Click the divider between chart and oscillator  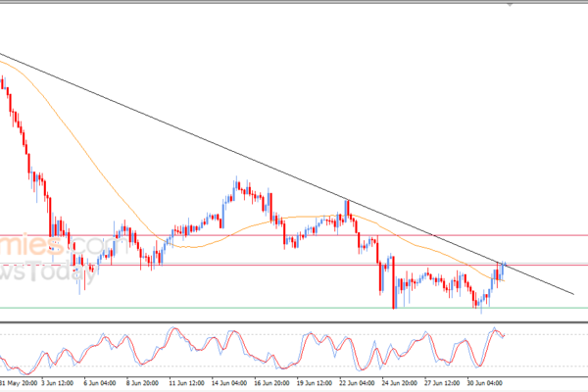tap(294, 322)
